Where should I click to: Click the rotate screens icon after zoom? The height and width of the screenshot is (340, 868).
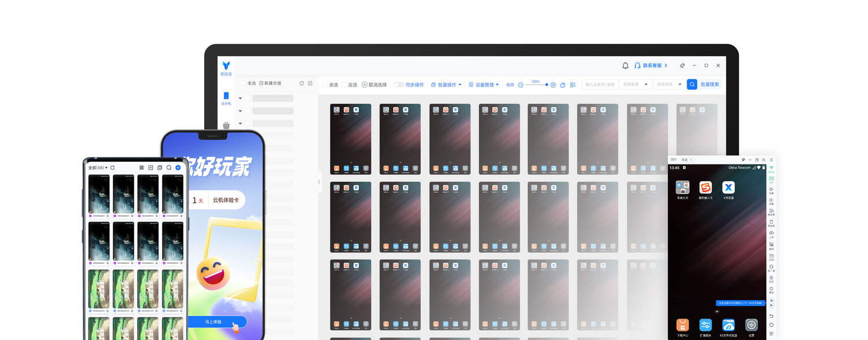(x=563, y=85)
